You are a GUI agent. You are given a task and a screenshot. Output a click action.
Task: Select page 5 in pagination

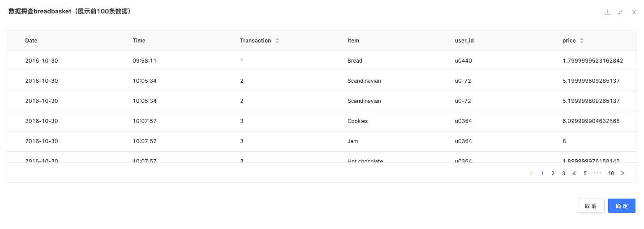pos(585,173)
